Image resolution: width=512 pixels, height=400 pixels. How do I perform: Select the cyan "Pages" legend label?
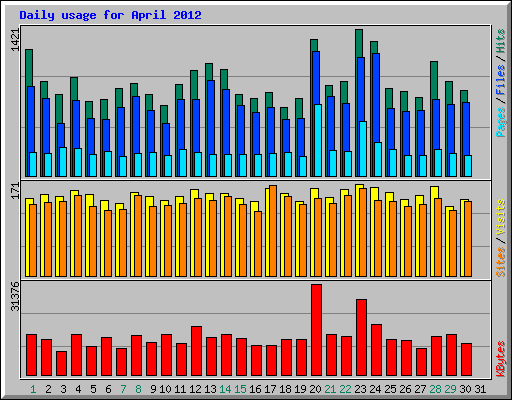pos(500,122)
